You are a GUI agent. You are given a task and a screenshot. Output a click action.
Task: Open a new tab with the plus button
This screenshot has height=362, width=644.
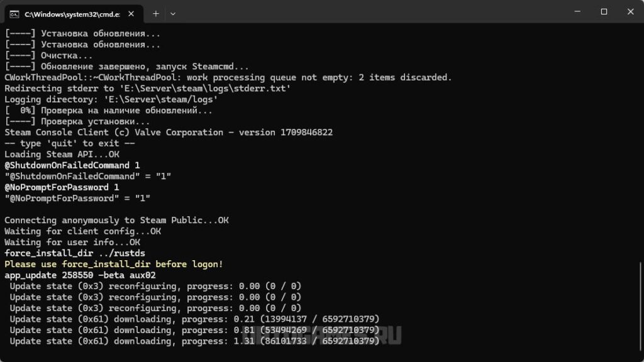click(x=156, y=13)
